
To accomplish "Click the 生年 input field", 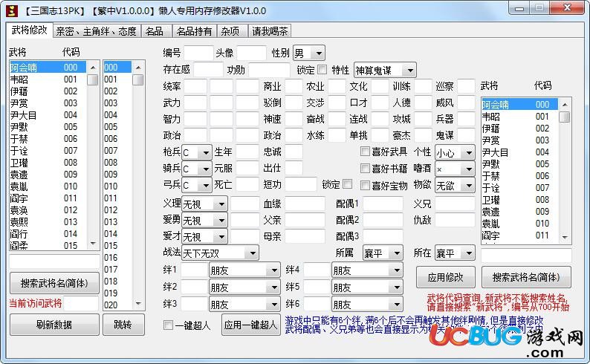I will (x=247, y=152).
